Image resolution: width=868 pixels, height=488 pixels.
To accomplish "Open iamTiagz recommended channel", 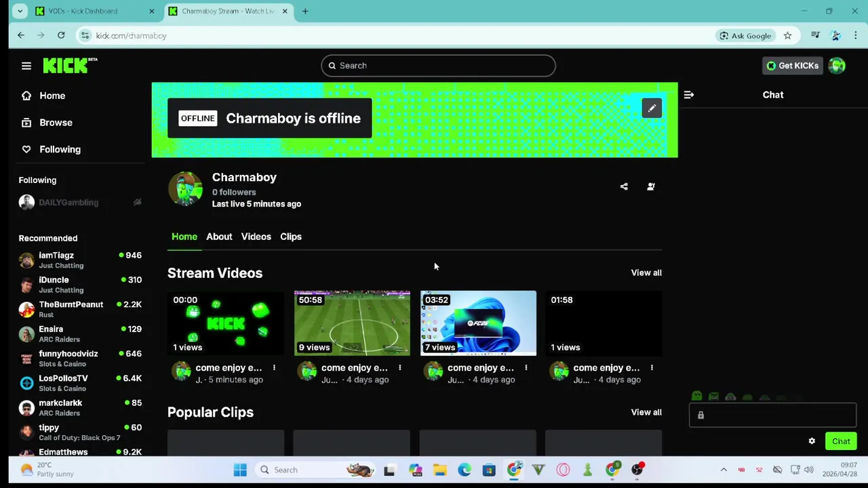I will pyautogui.click(x=80, y=260).
